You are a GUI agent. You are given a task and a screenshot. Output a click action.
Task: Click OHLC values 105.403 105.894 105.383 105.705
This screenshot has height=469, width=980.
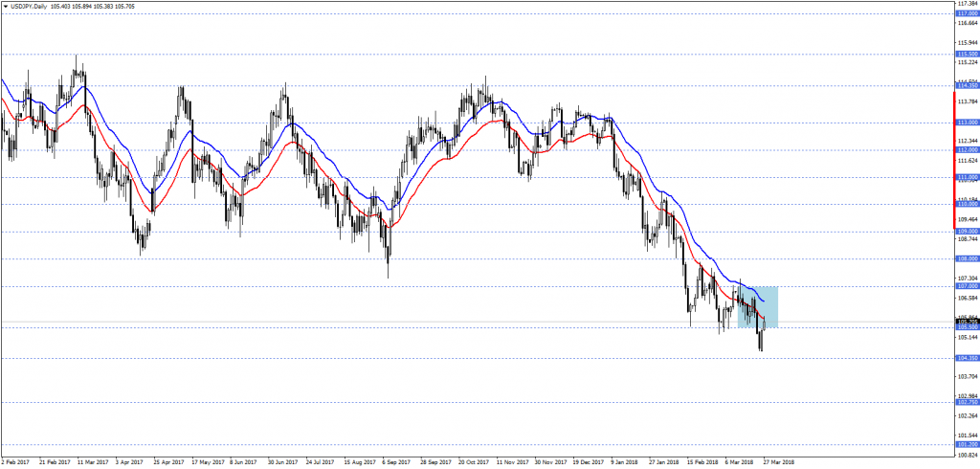tap(93, 6)
